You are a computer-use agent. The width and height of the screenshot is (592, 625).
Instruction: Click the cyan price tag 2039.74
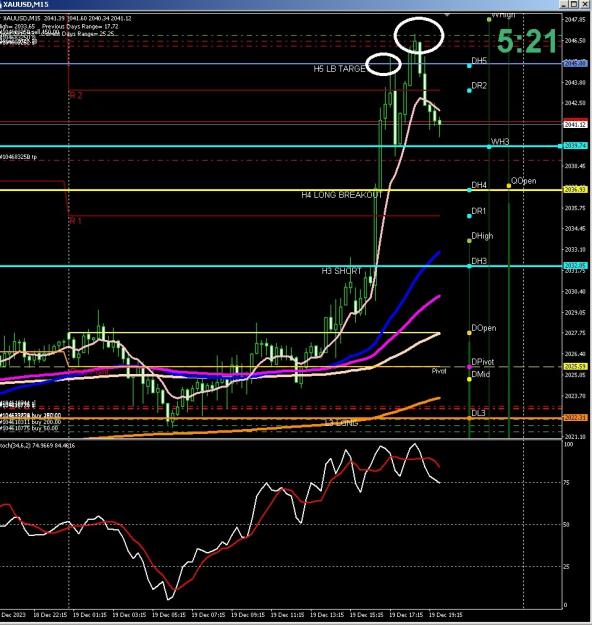575,146
